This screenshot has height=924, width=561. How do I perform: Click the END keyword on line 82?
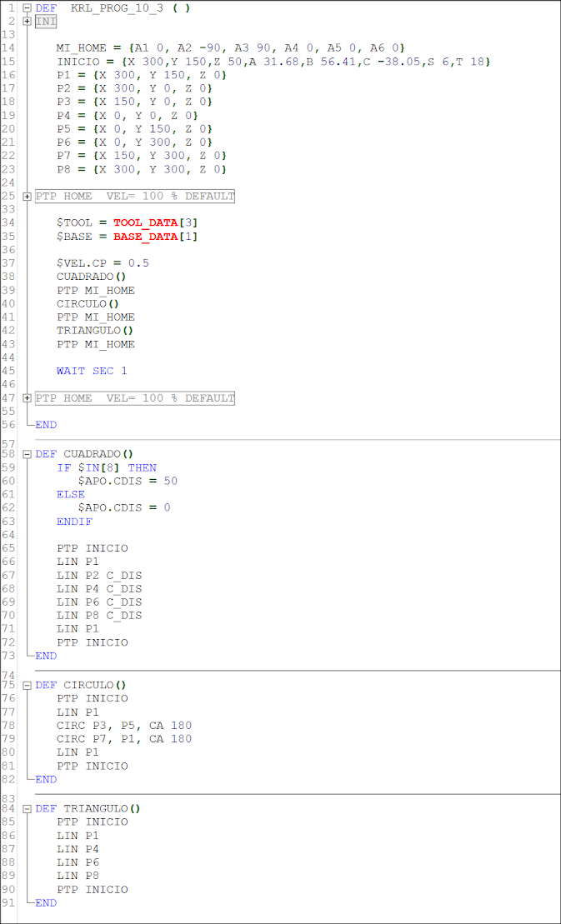46,779
